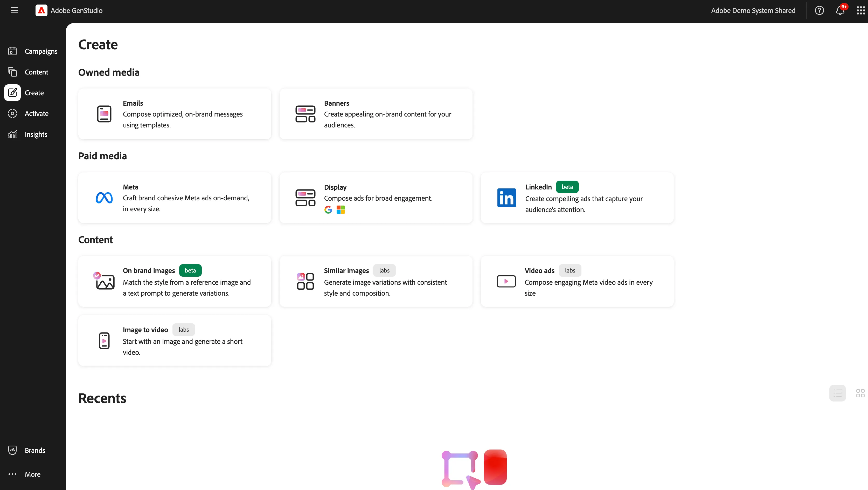
Task: Click the Display card icon
Action: pos(305,198)
